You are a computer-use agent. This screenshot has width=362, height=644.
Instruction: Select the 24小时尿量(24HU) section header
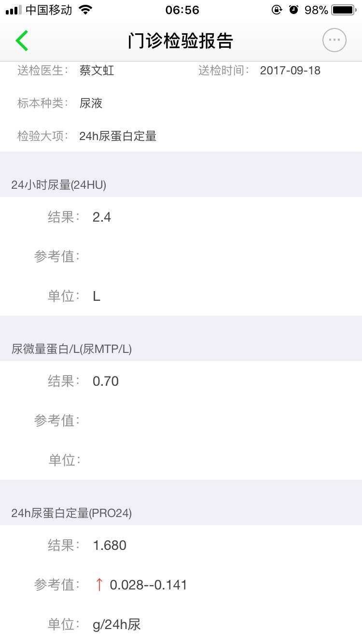[59, 184]
